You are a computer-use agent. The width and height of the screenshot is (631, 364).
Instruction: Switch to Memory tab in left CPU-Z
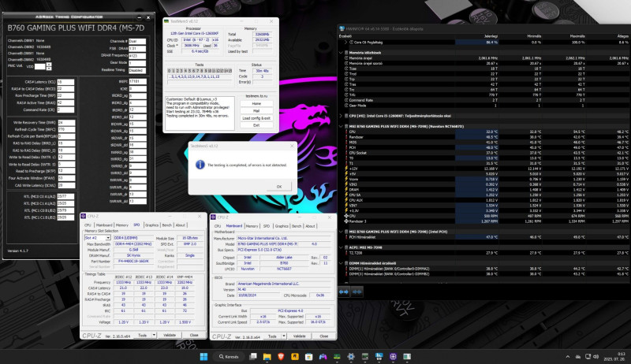tap(122, 225)
